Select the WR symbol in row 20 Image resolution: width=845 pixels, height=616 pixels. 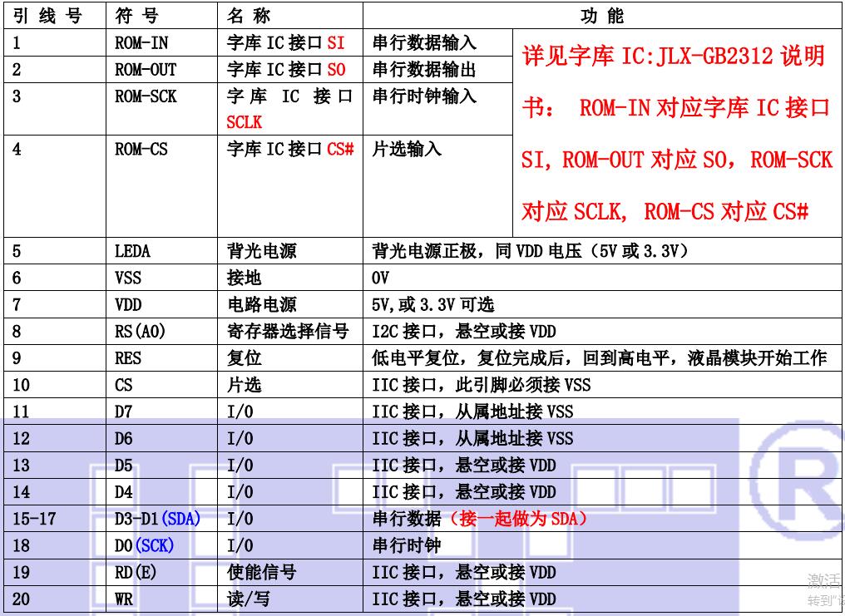[x=124, y=599]
